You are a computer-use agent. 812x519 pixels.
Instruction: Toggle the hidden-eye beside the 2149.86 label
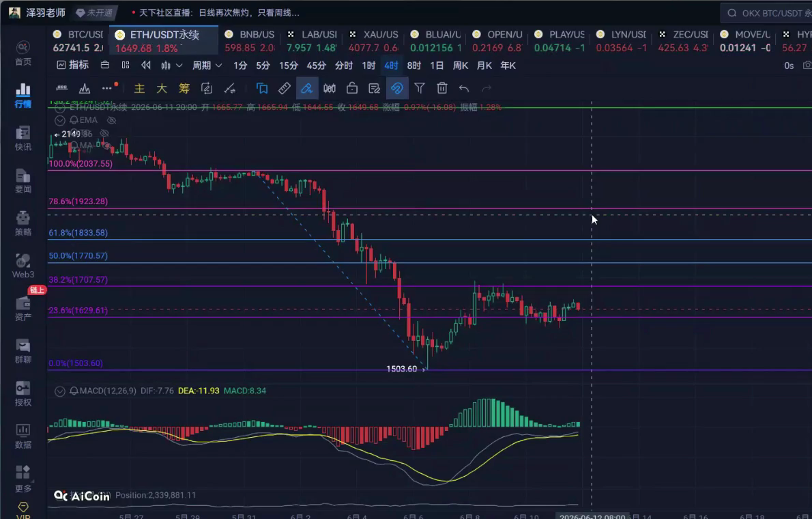[x=104, y=134]
